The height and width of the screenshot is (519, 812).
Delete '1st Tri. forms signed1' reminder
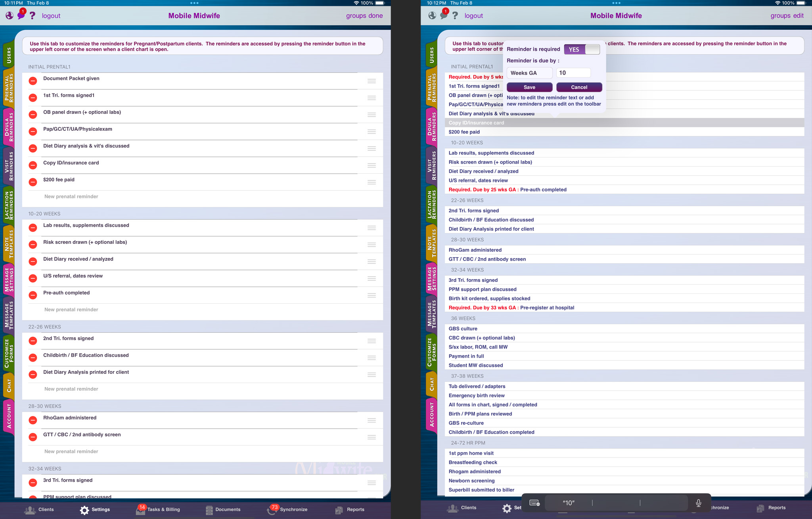pos(33,98)
